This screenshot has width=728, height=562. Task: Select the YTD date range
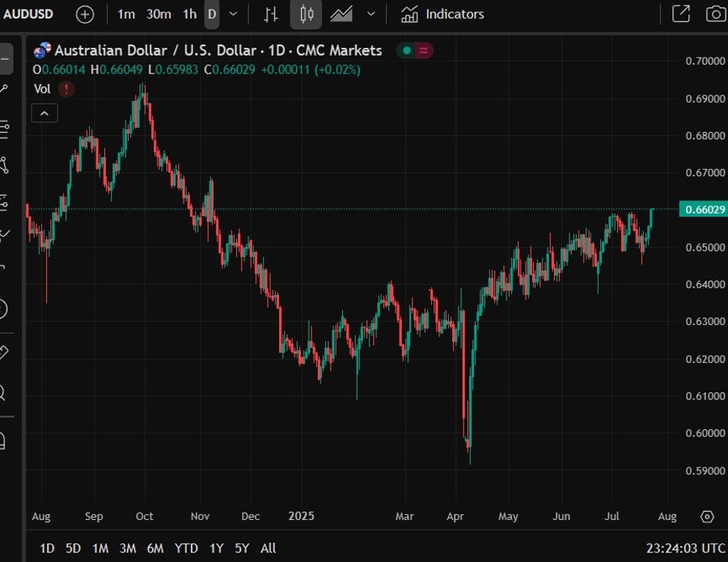tap(186, 548)
